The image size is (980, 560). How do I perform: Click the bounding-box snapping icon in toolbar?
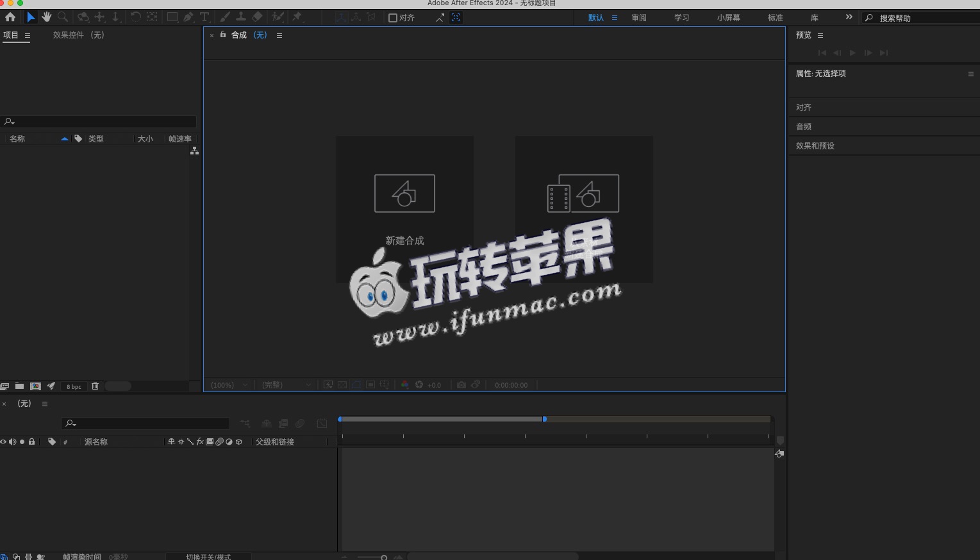click(x=456, y=18)
